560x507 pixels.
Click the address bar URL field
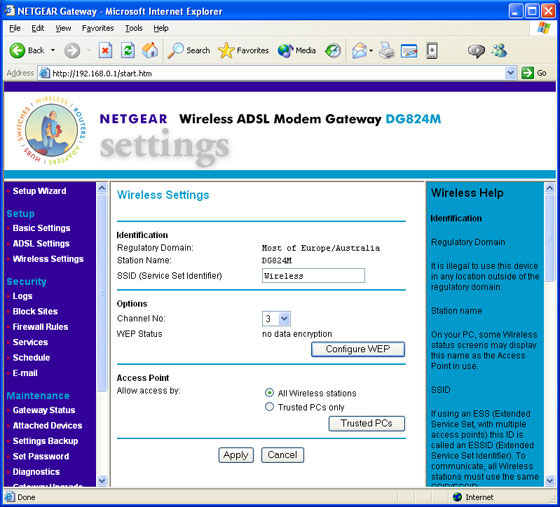[x=278, y=73]
